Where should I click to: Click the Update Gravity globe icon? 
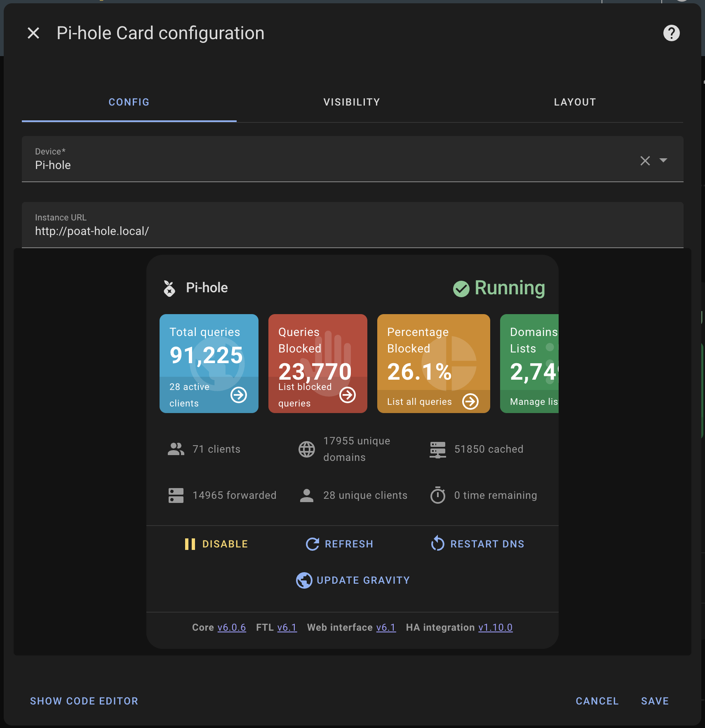(303, 580)
